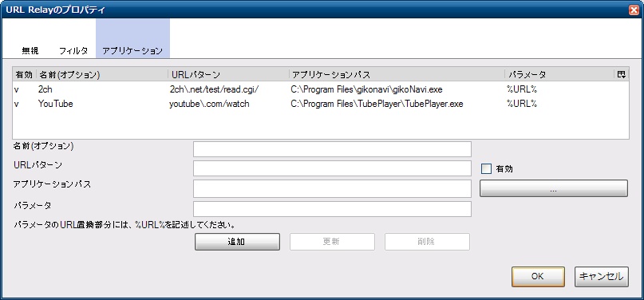
Task: Focus the 名前(オプション) text field
Action: click(332, 149)
